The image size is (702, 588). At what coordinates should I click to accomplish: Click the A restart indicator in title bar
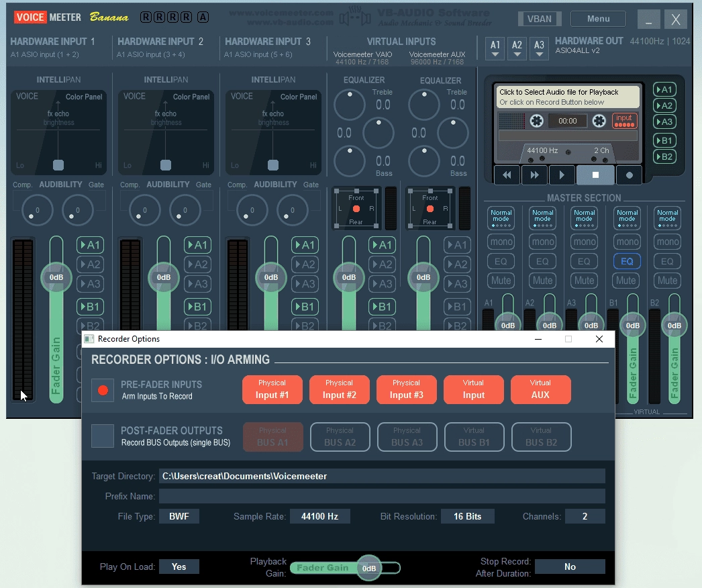pos(203,17)
